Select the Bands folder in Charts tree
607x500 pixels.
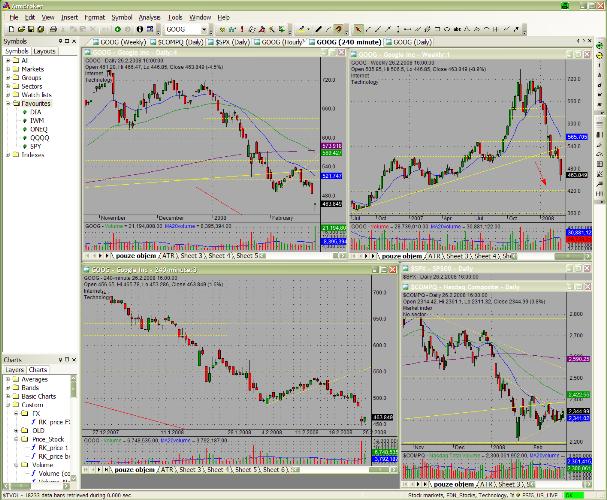pyautogui.click(x=30, y=388)
